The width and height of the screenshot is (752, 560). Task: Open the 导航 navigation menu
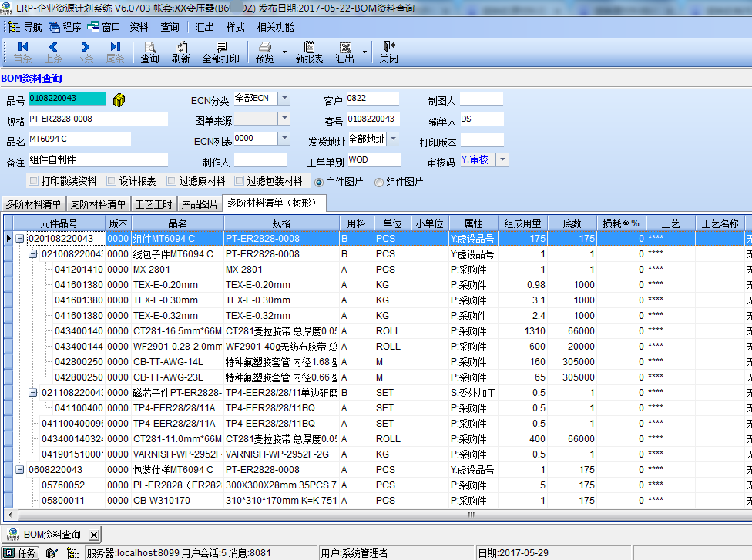25,27
